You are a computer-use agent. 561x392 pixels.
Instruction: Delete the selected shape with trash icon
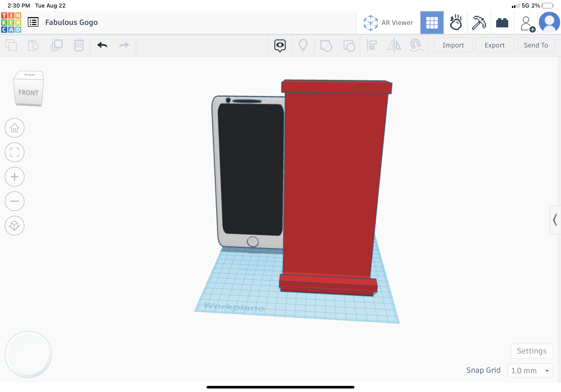pos(79,45)
